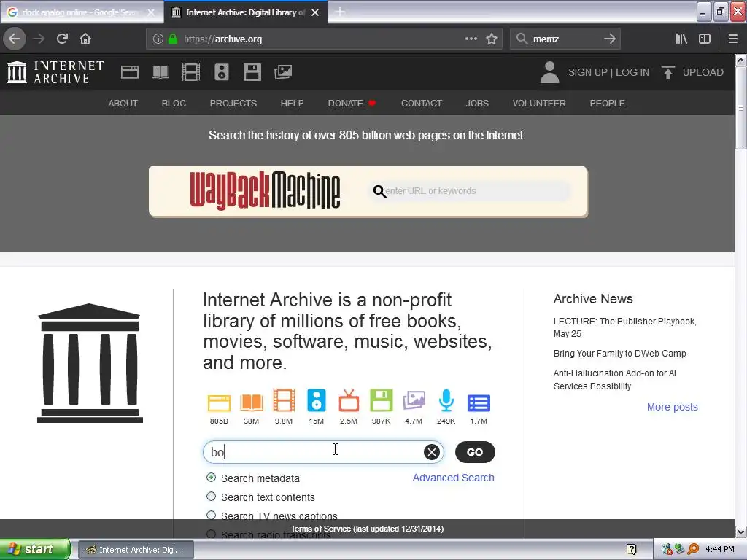The image size is (747, 560).
Task: Click the Wayback Machine logo
Action: (265, 190)
